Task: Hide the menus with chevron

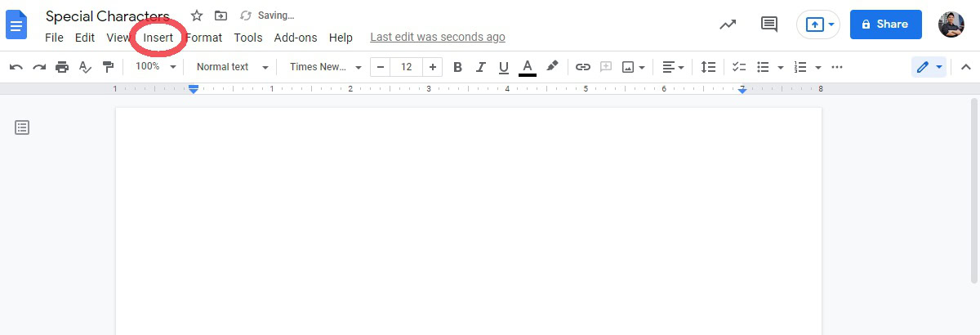Action: point(965,67)
